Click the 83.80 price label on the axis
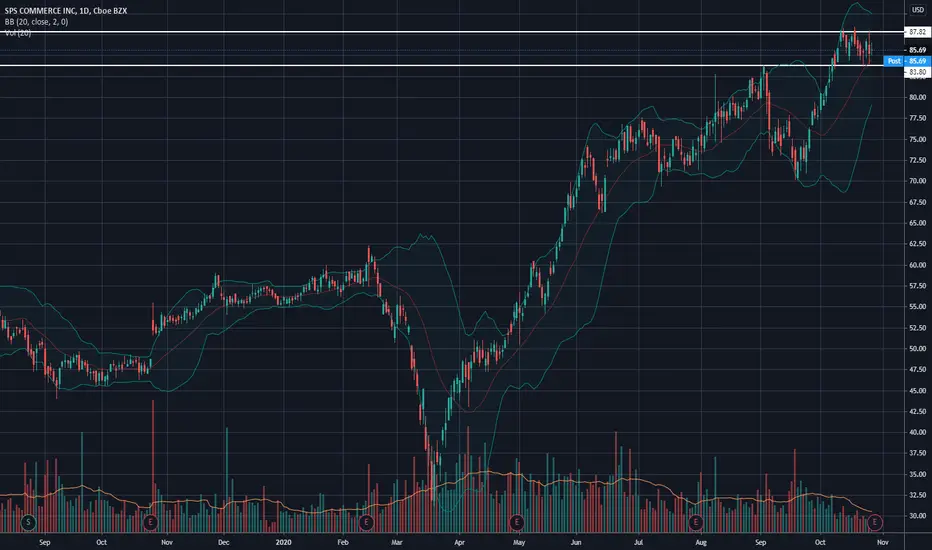 tap(917, 72)
